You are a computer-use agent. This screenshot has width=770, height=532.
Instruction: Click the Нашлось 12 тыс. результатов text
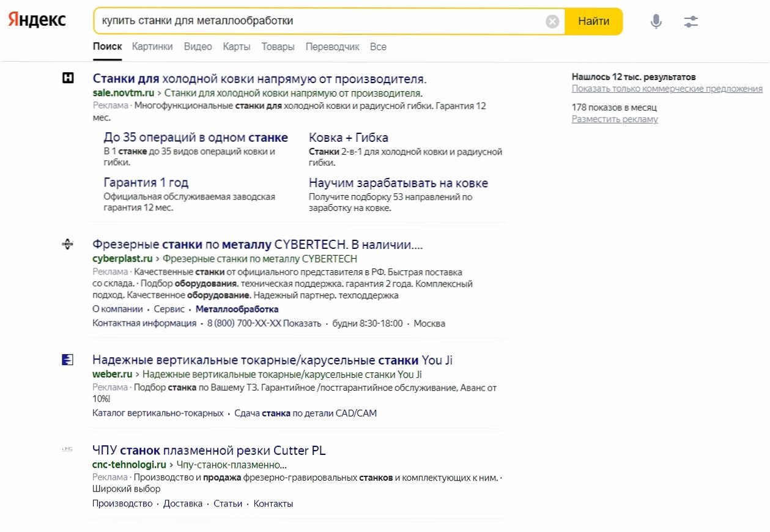click(634, 77)
